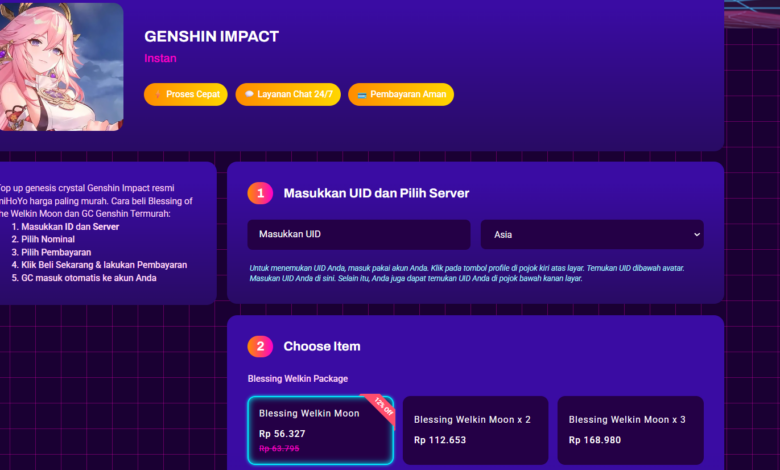This screenshot has width=780, height=470.
Task: Select the Blessing Welkin Moon item card
Action: 320,430
